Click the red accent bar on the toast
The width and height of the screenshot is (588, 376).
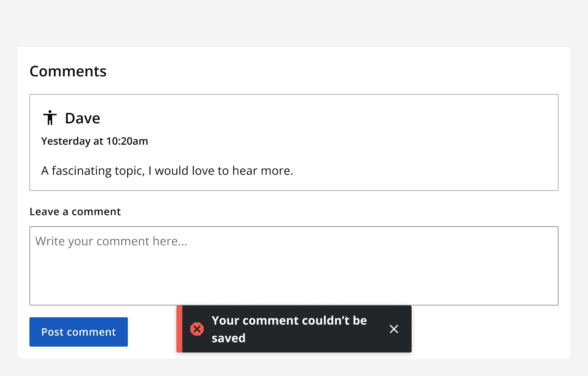coord(179,329)
